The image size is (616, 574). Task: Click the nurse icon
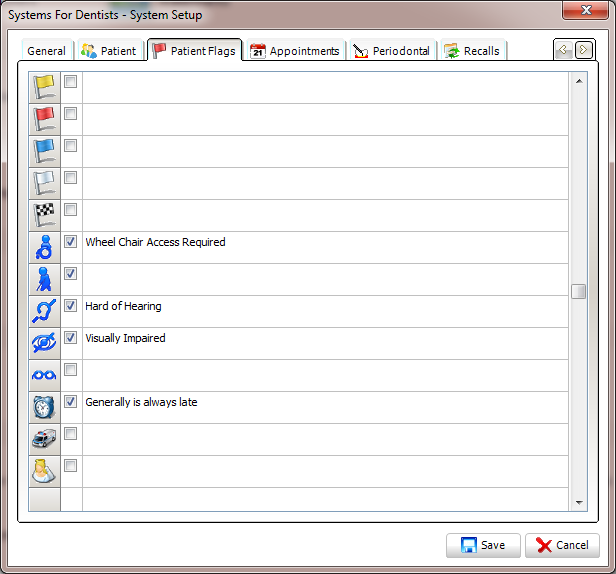coord(44,472)
